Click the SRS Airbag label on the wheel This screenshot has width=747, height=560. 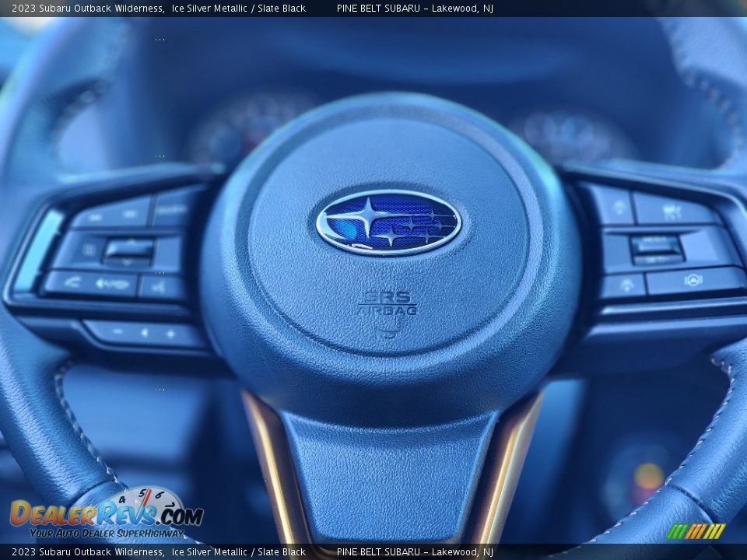tap(388, 304)
